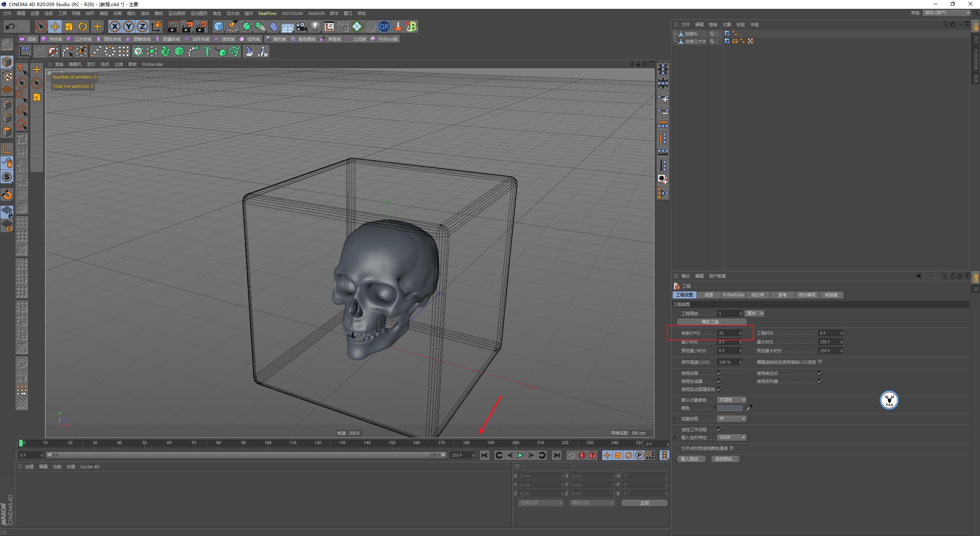Click the 缩放工程 button
Screen dimensions: 980x536
coord(711,322)
